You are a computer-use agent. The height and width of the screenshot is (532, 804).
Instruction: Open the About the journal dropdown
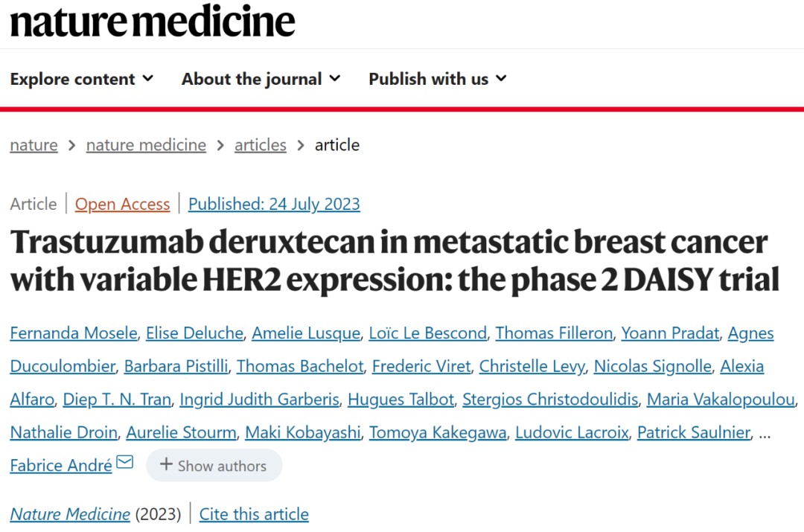click(x=261, y=79)
